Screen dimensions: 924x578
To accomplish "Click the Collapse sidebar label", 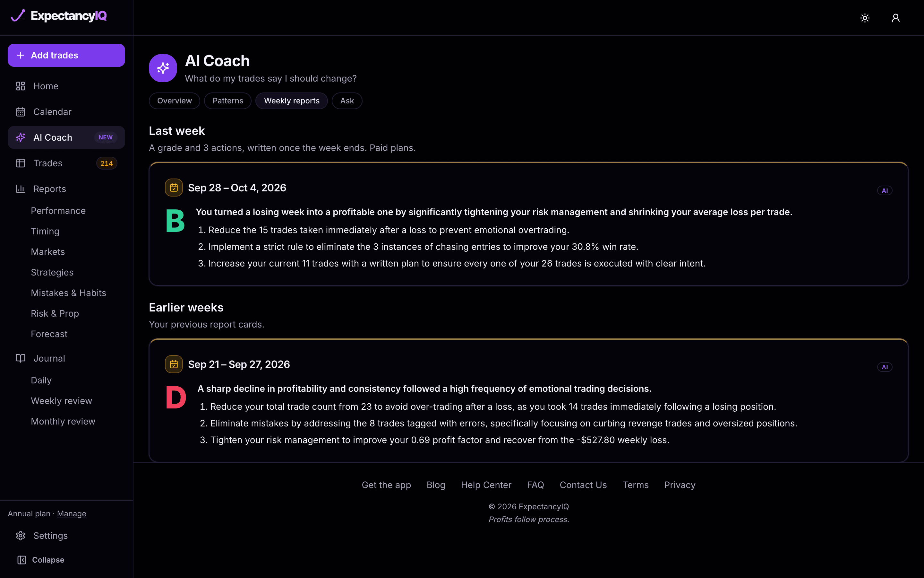I will (48, 560).
